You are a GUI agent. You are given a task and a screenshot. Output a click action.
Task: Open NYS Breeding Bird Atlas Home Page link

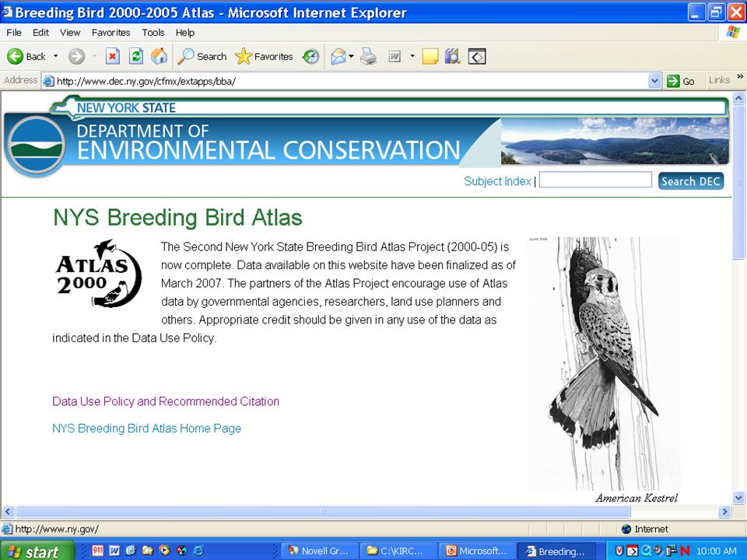(x=147, y=429)
